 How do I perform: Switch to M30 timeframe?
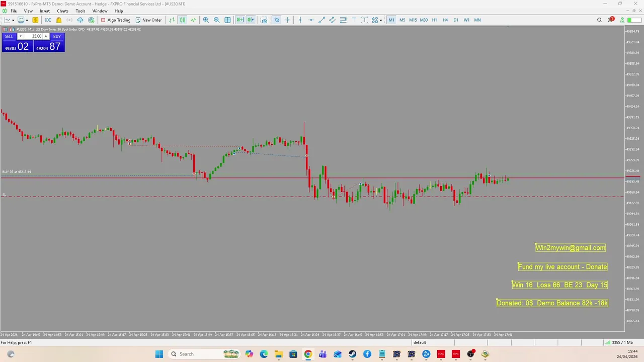[x=424, y=20]
